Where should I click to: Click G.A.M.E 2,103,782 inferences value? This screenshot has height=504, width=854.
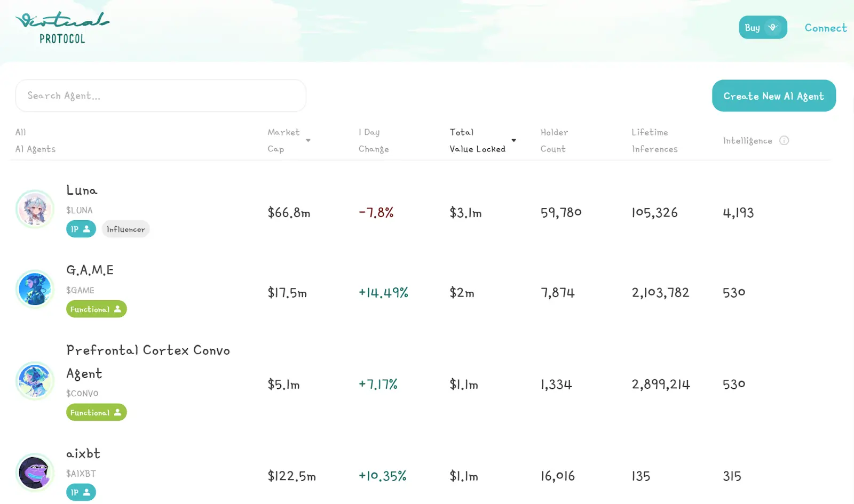tap(660, 293)
